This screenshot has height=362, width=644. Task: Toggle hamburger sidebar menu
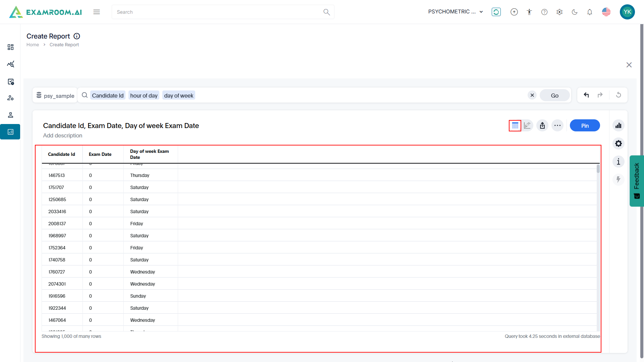(x=97, y=12)
